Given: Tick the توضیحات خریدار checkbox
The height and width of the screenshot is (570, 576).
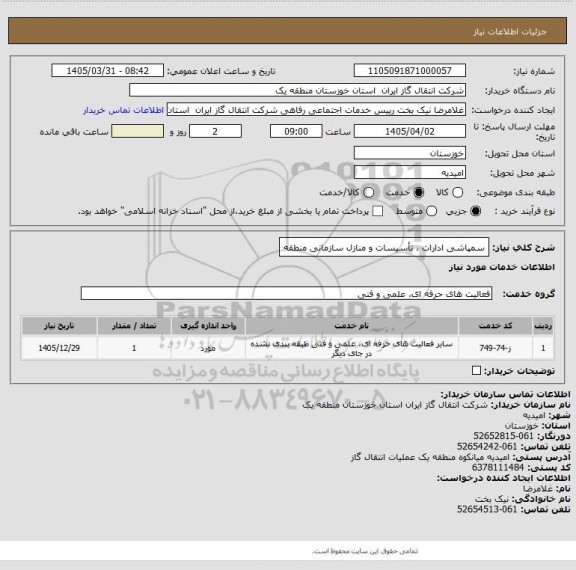Looking at the screenshot, I should point(476,371).
